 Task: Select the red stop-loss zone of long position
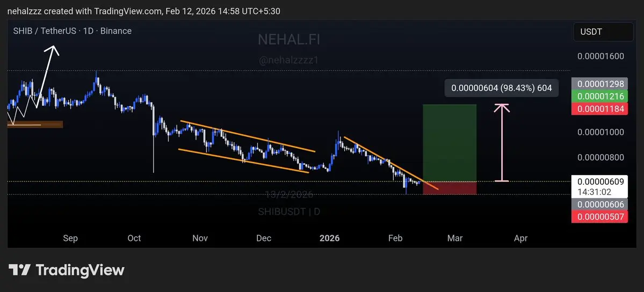(x=450, y=188)
